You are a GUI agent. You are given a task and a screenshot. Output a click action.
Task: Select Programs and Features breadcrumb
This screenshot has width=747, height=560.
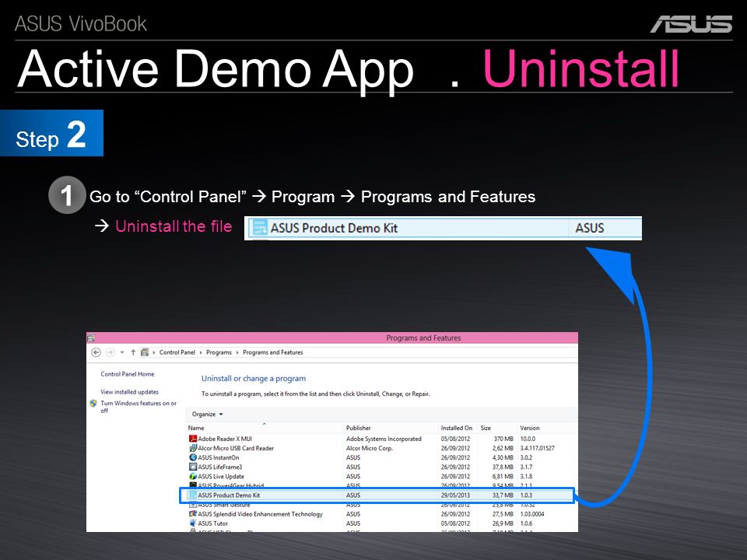coord(272,352)
